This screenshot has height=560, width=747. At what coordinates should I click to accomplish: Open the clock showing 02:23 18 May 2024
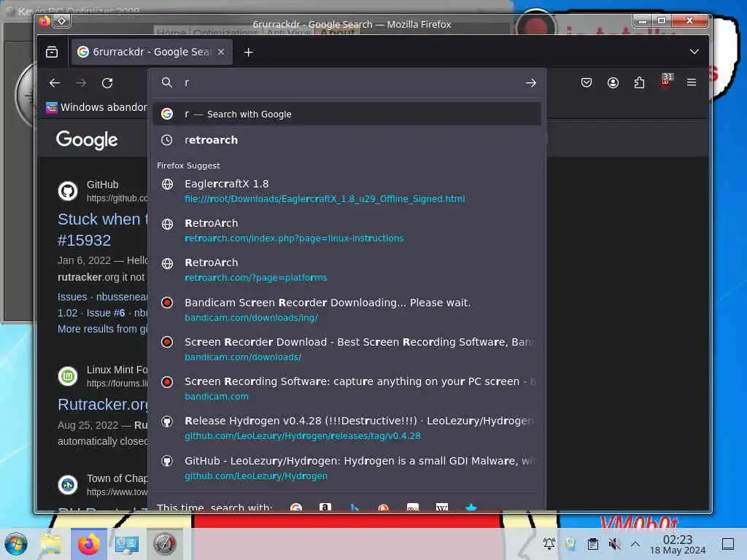678,544
